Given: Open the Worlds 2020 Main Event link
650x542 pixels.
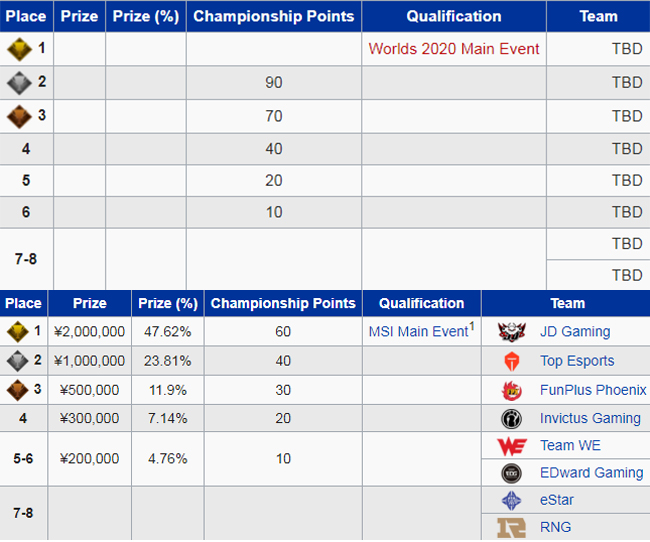Looking at the screenshot, I should tap(454, 49).
